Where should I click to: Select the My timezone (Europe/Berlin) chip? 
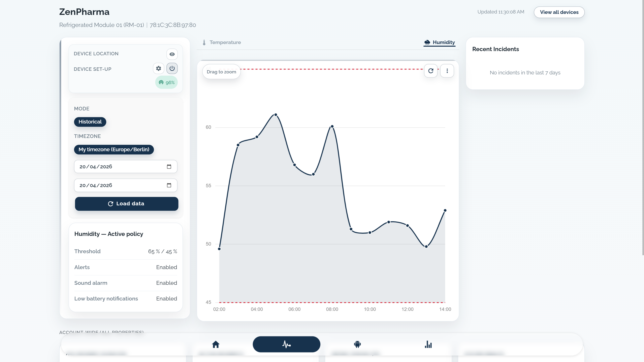tap(114, 149)
